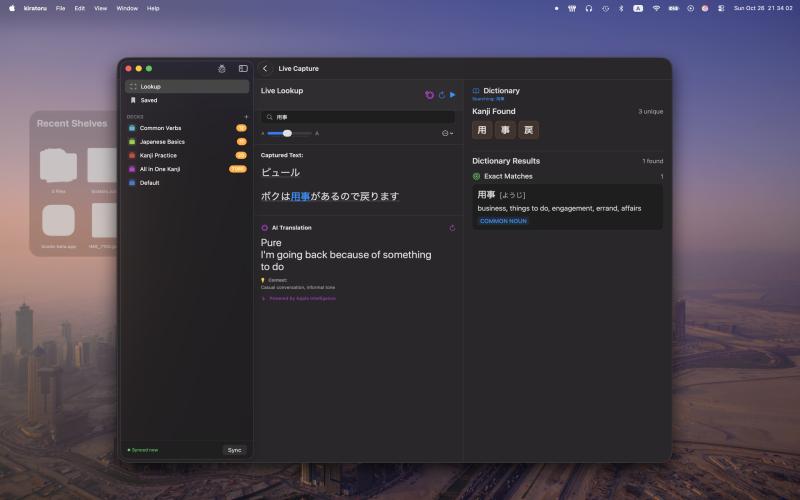Click the text size slider

291,133
